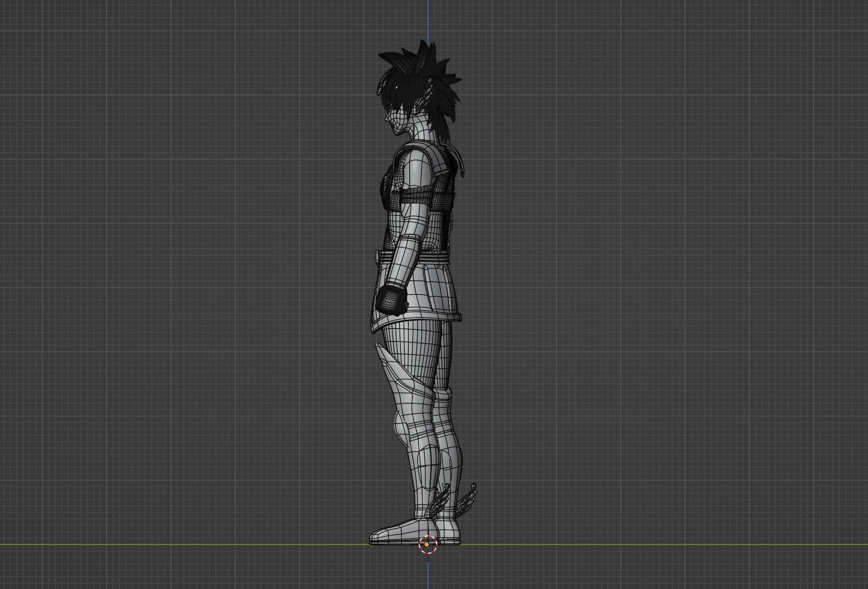Click the toe of the front boot
Viewport: 868px width, 589px height.
[x=380, y=536]
